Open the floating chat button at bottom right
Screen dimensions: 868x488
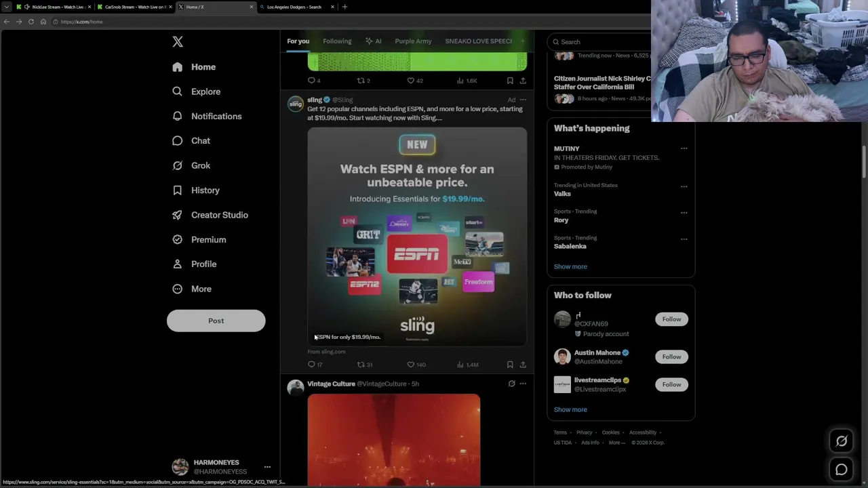click(x=842, y=469)
